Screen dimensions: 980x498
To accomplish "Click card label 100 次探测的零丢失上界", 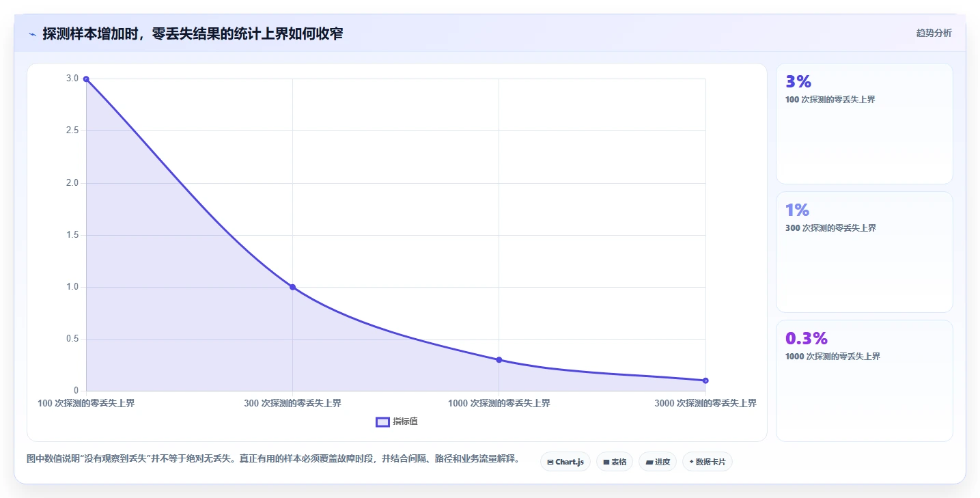I will click(830, 100).
